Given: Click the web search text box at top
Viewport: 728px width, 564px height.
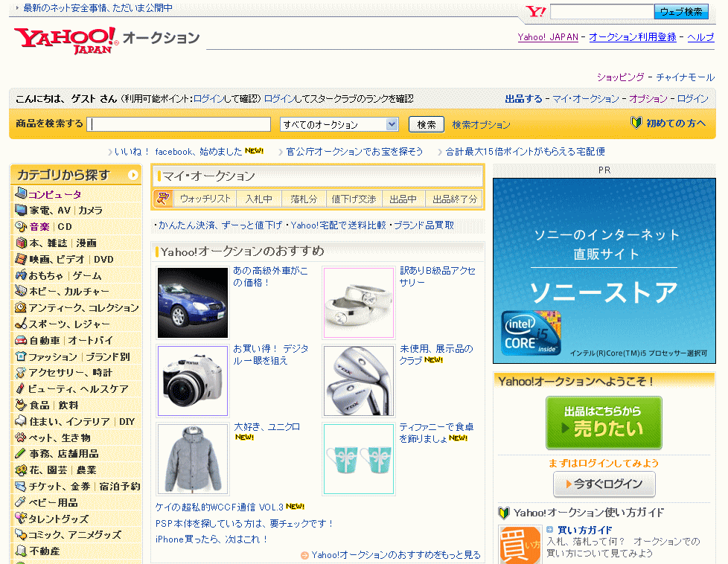Looking at the screenshot, I should (x=601, y=12).
